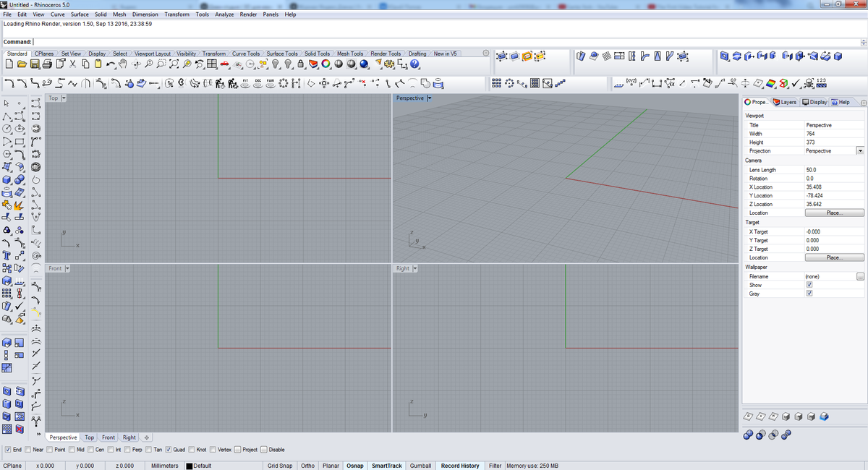Click the blue Help question mark icon
The width and height of the screenshot is (868, 470).
click(414, 65)
